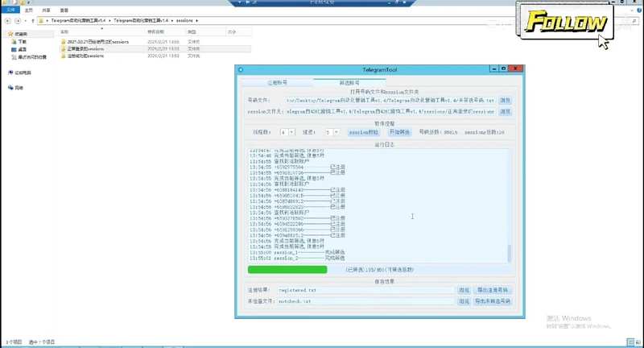Click log line session_2 完成筛选
644x348 pixels.
[297, 259]
